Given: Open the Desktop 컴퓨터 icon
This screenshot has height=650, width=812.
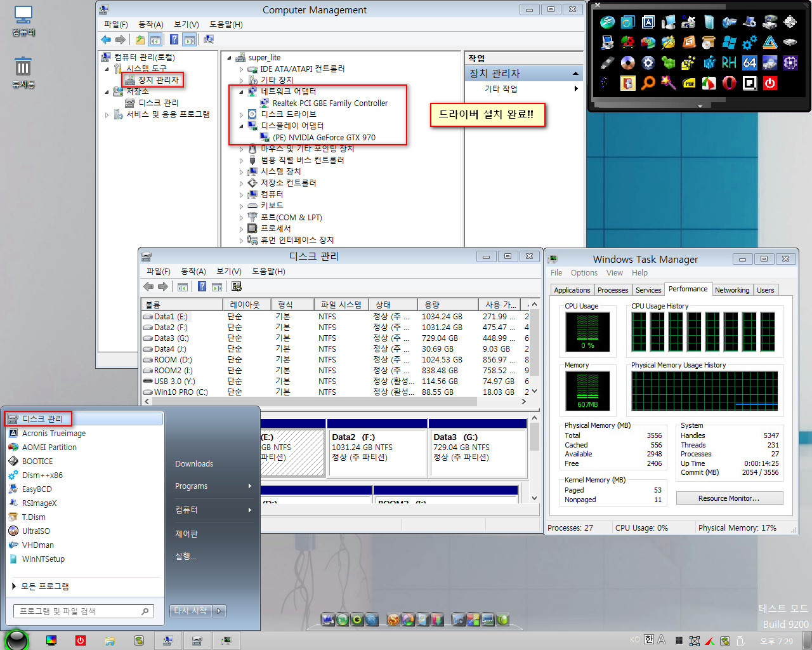Looking at the screenshot, I should [23, 21].
